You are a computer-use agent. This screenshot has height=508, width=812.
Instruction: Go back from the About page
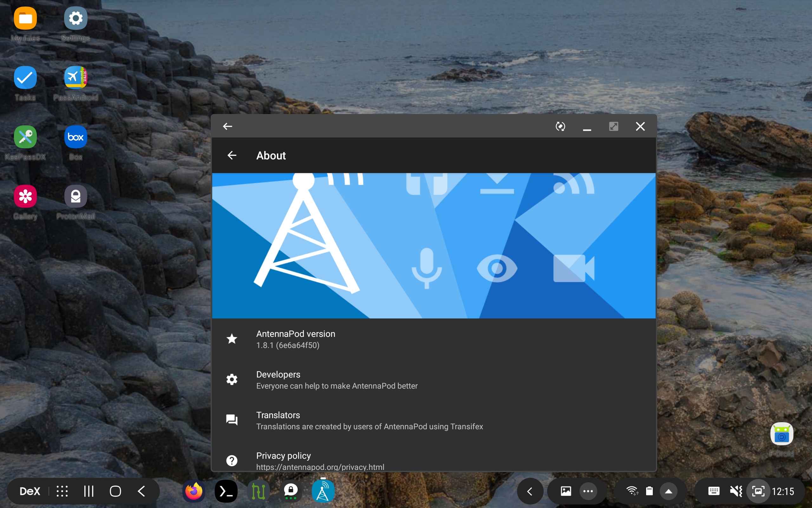232,155
